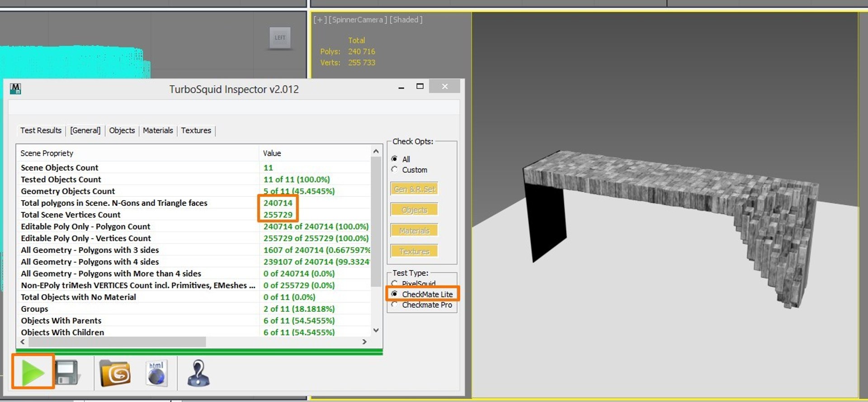
Task: Select Editable Poly Only - Vertices Count row
Action: point(193,238)
